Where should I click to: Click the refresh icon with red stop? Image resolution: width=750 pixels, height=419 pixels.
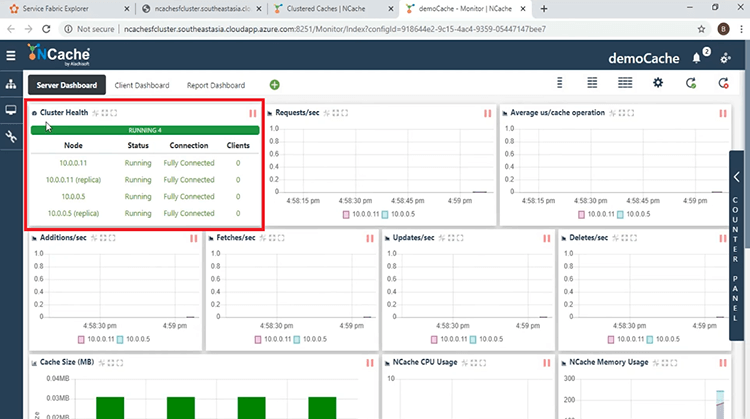(723, 83)
